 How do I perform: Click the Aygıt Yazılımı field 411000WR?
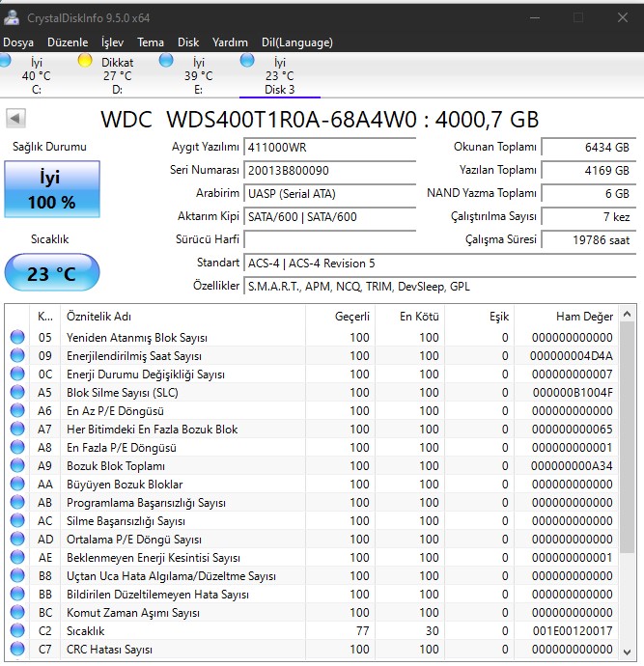coord(329,148)
